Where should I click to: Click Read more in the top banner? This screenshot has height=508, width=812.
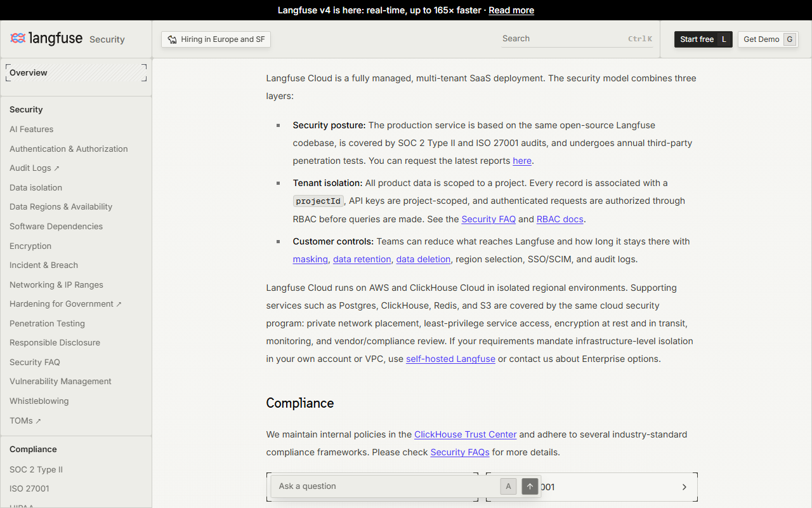click(511, 10)
